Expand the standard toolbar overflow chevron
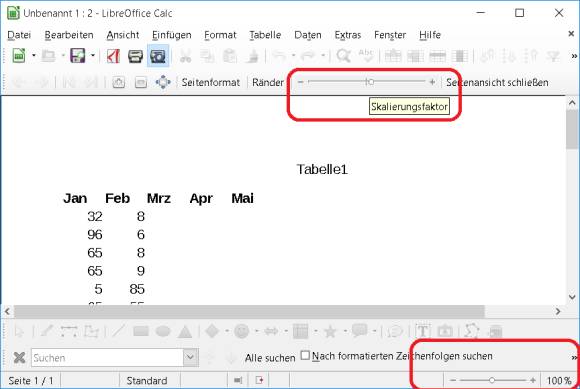This screenshot has width=580, height=389. click(x=574, y=56)
